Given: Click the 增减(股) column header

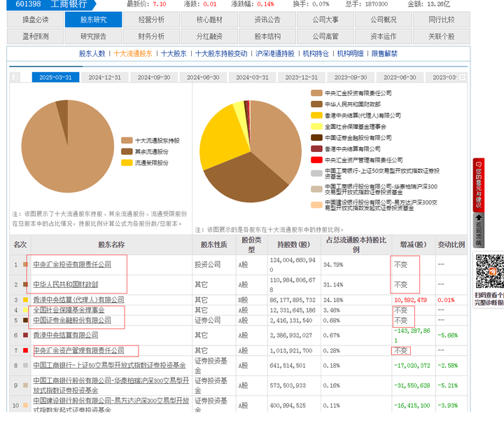Looking at the screenshot, I should (x=414, y=244).
